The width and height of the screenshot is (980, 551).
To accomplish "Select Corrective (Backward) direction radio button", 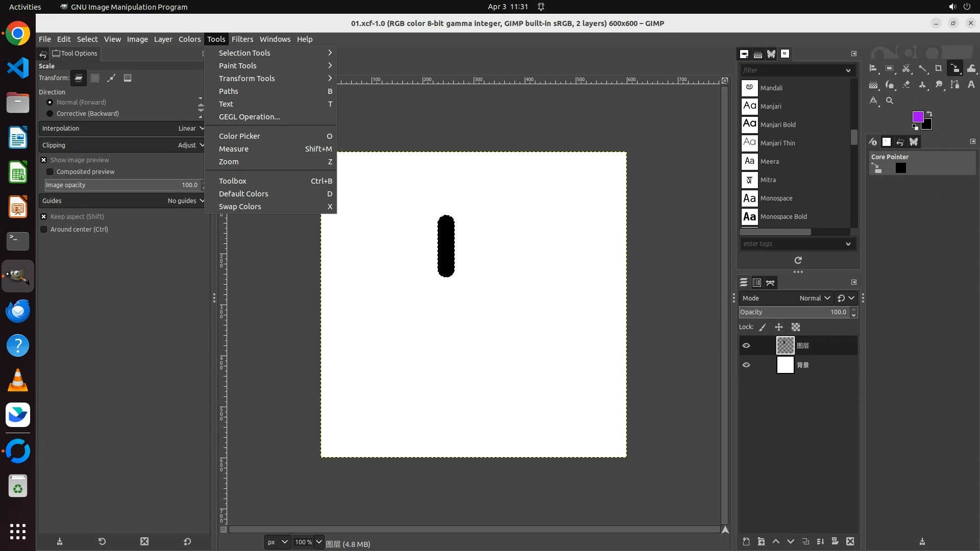I will [50, 114].
